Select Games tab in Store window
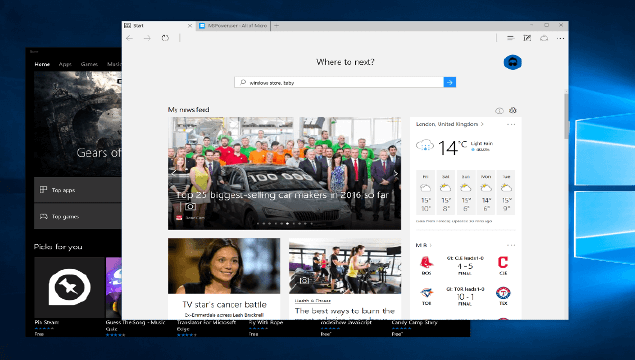Screen dimensions: 635x360 click(x=89, y=64)
